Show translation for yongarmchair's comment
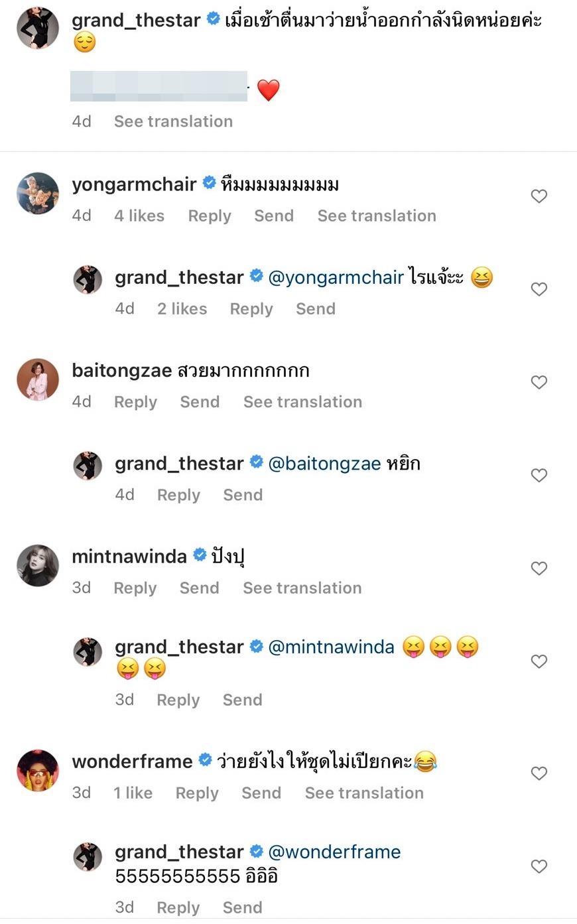This screenshot has width=577, height=924. [377, 216]
